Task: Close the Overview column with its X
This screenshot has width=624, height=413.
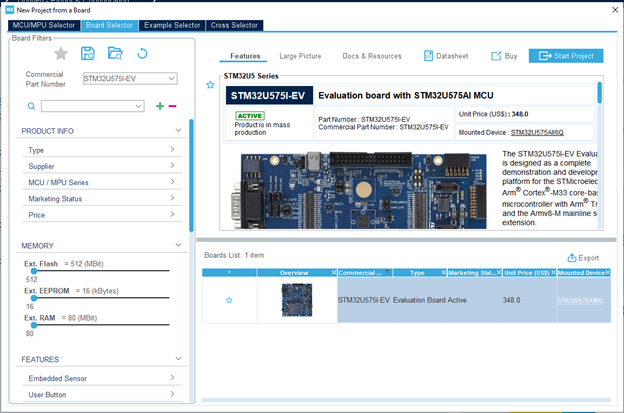Action: click(334, 273)
